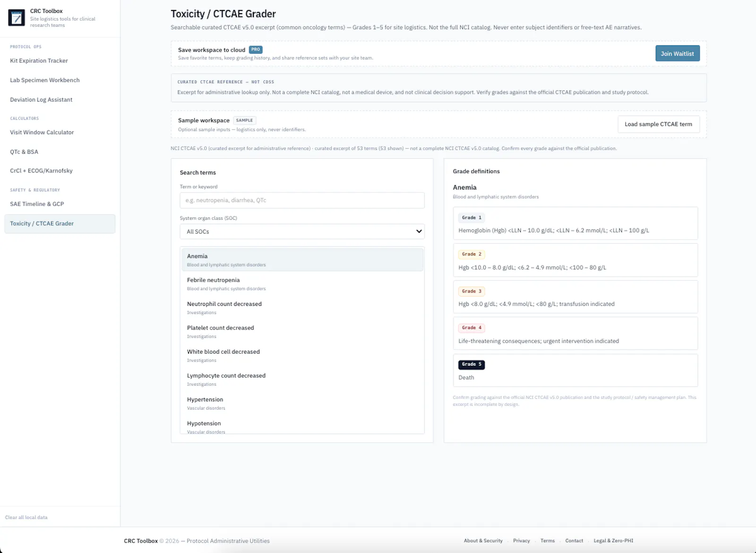Image resolution: width=756 pixels, height=553 pixels.
Task: Click Load sample CTCAE term
Action: (658, 124)
